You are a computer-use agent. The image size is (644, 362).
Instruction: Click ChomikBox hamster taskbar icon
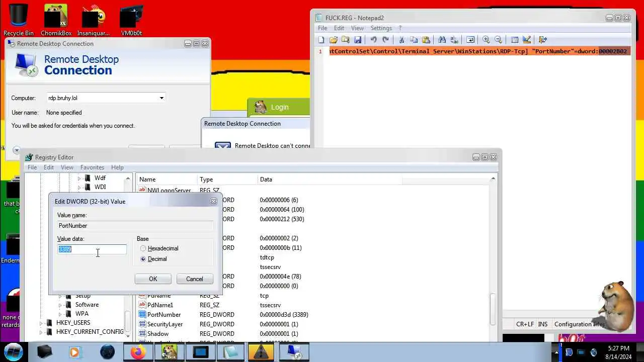169,352
